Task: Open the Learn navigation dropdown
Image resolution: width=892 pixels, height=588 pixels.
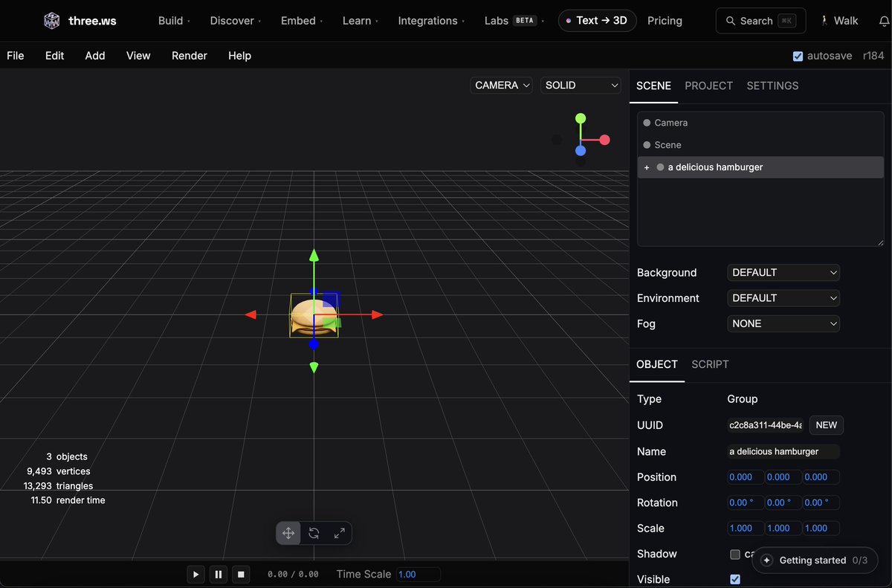Action: (x=360, y=21)
